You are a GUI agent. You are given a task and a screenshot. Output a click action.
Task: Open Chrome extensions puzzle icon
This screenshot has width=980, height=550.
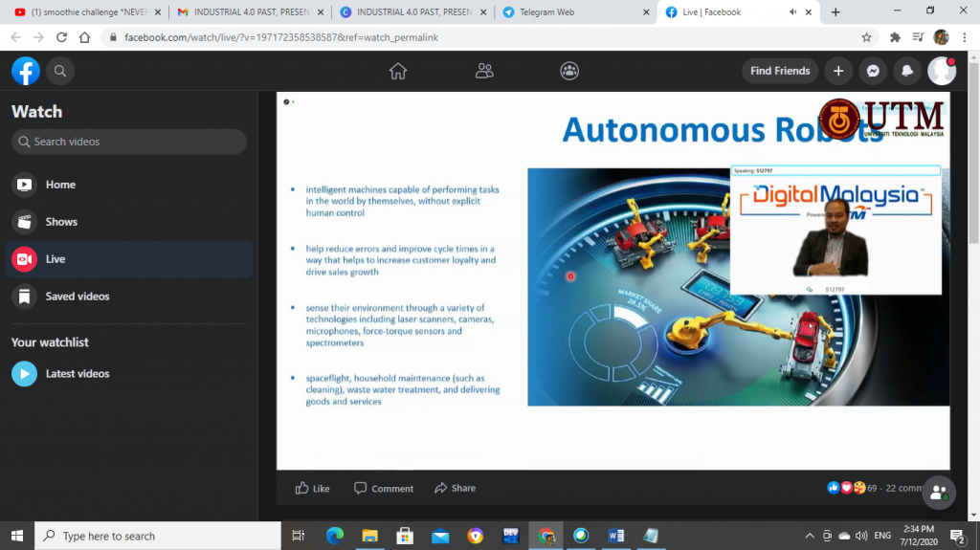[x=895, y=37]
